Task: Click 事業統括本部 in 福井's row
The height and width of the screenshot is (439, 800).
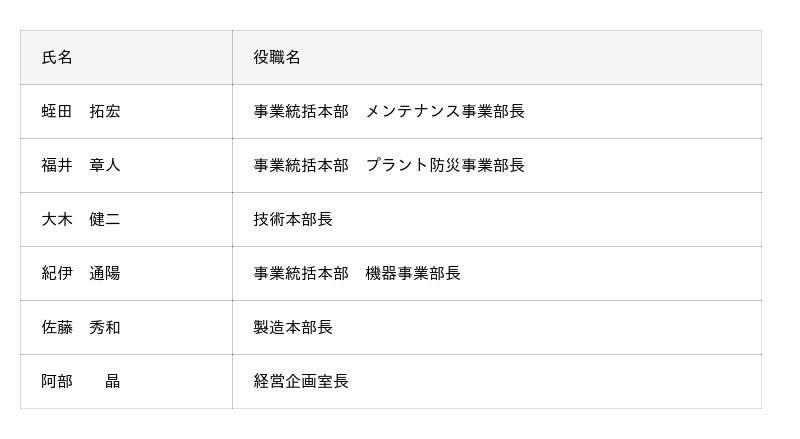Action: point(301,166)
